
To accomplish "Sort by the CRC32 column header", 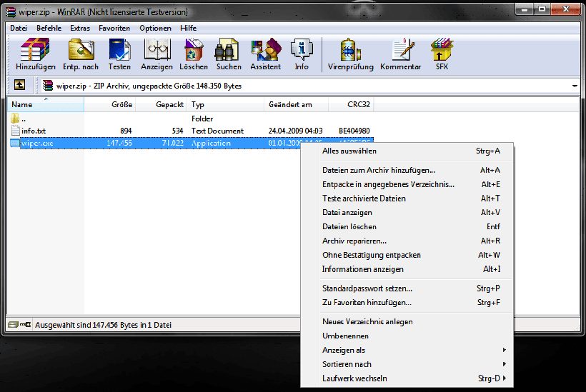I will coord(351,104).
